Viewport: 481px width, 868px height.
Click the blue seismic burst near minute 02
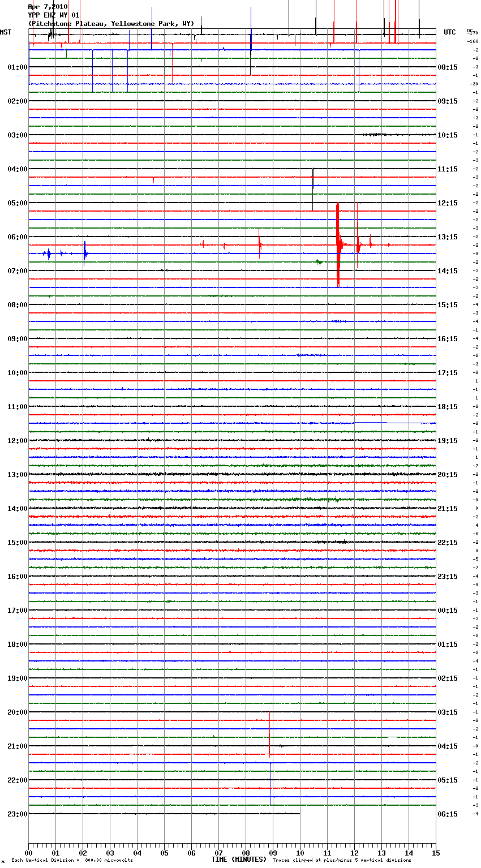pyautogui.click(x=84, y=253)
